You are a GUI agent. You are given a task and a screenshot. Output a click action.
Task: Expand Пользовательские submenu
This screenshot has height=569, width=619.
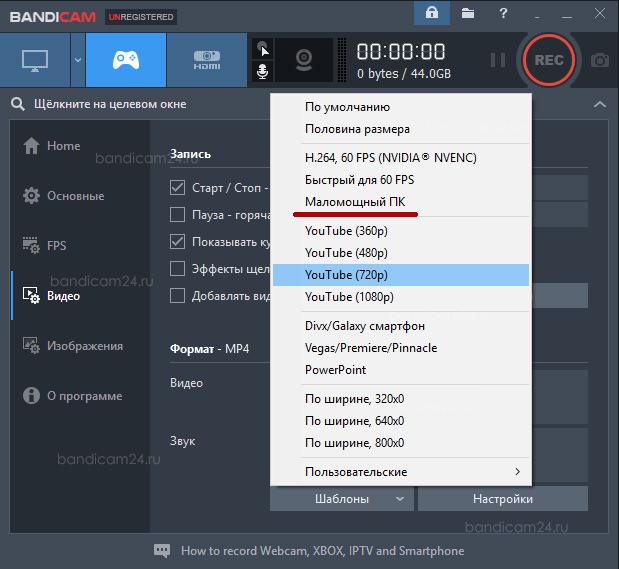pos(401,472)
